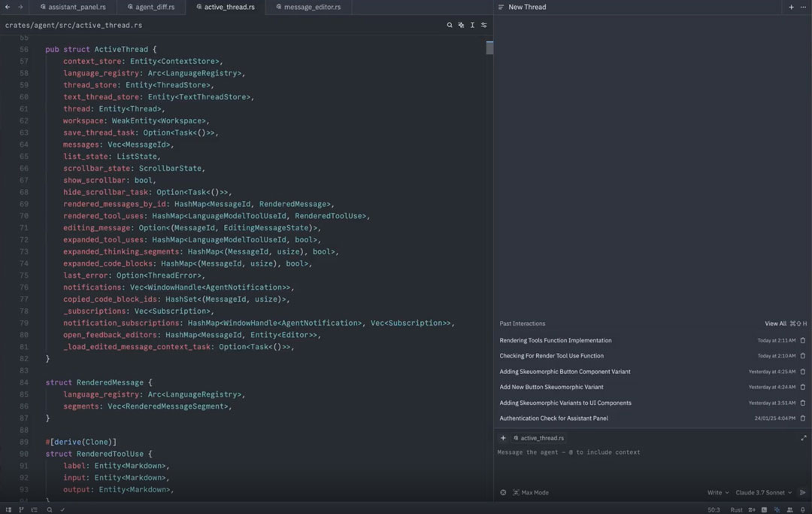
Task: Open the notifications bell in status bar
Action: [x=803, y=509]
